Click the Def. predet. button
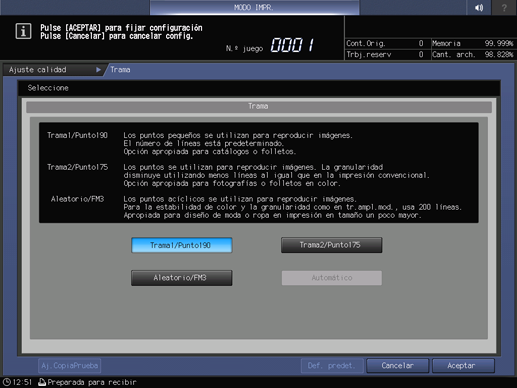 [x=332, y=366]
